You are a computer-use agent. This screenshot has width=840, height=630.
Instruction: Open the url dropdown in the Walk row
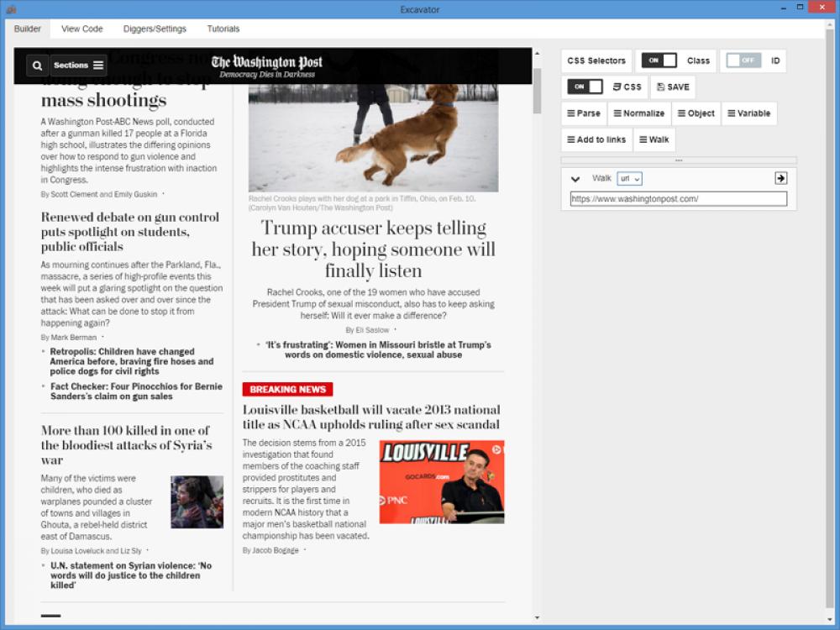(629, 179)
